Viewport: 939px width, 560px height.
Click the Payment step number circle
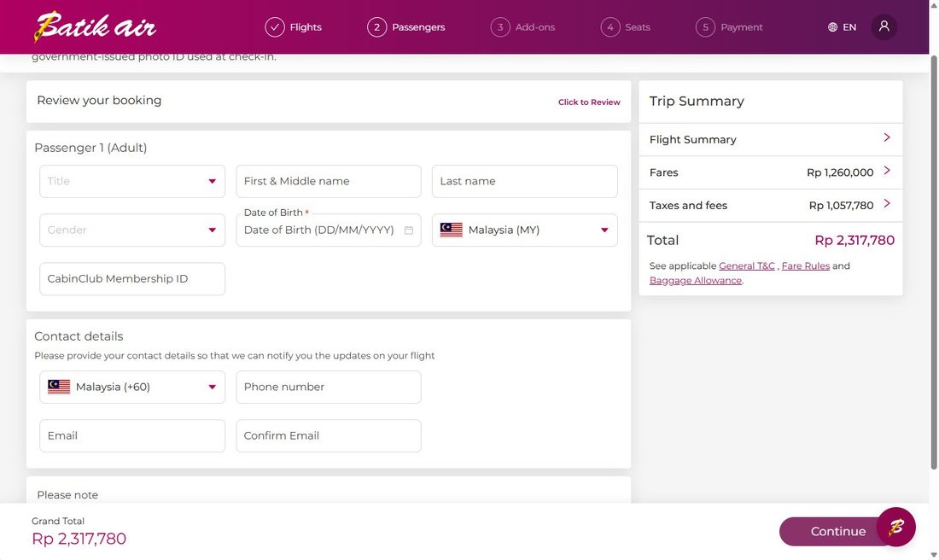705,27
